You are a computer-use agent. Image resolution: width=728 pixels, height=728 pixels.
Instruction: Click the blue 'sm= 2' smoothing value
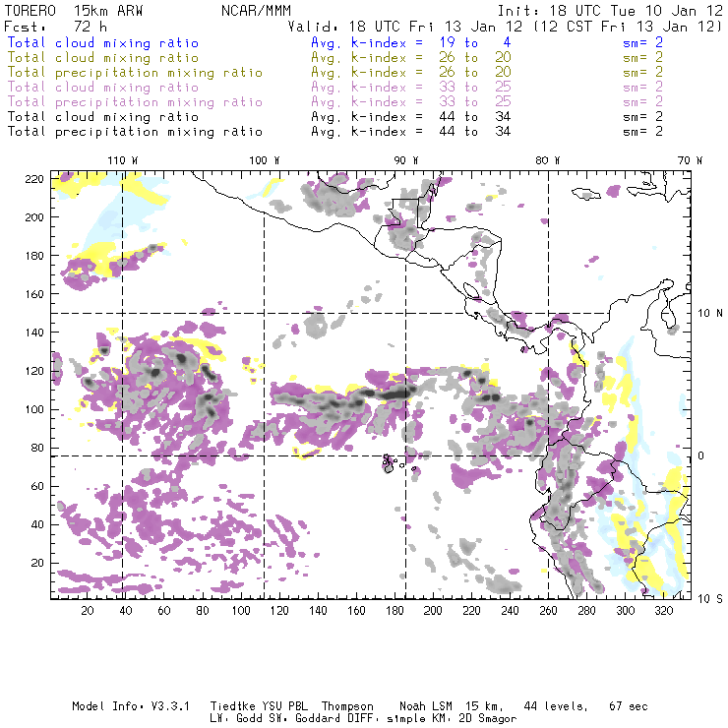pyautogui.click(x=642, y=42)
